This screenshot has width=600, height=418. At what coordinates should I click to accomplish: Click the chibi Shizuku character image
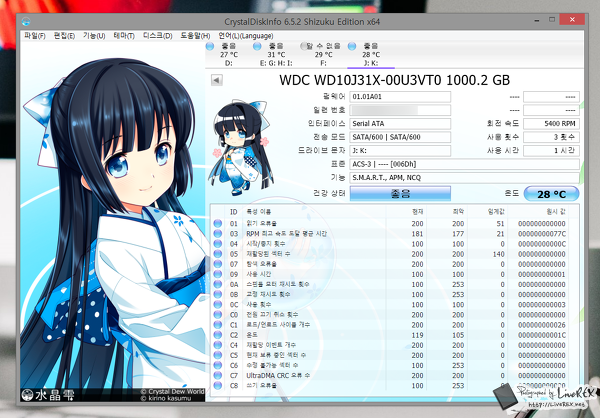click(241, 146)
